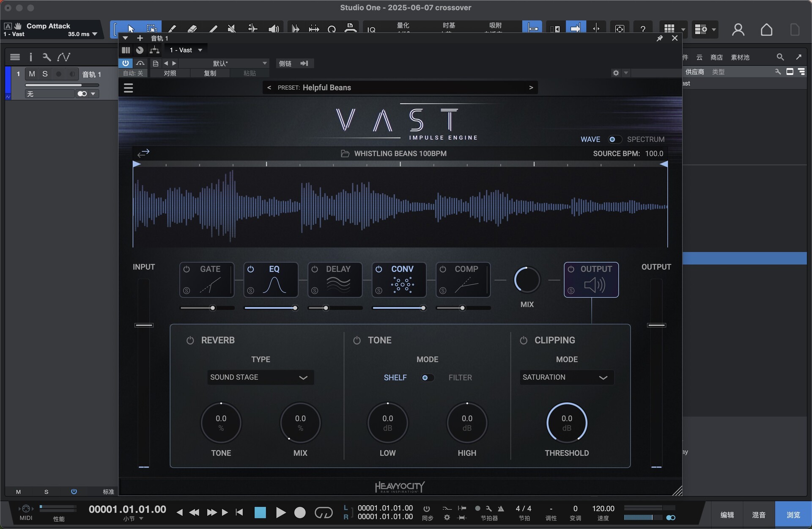Select the DELAY module tile
The width and height of the screenshot is (812, 529).
click(x=335, y=280)
